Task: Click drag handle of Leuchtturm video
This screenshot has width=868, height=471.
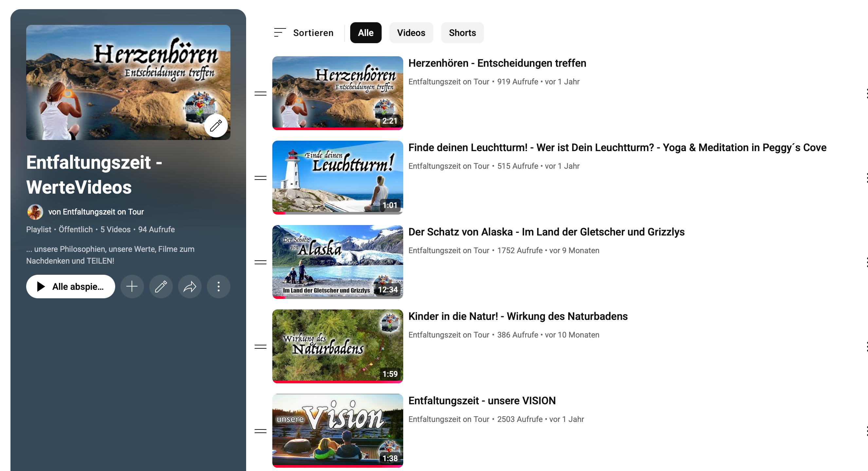Action: coord(260,178)
